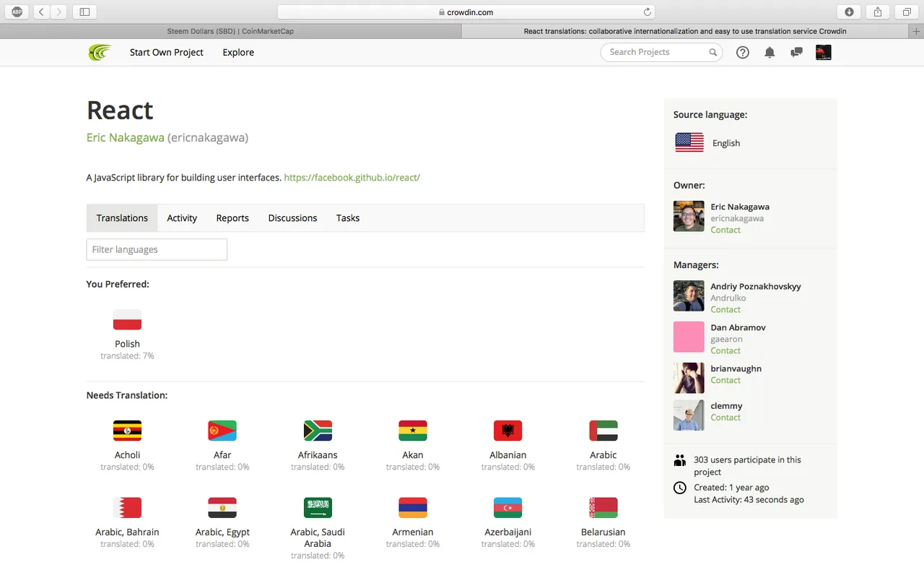This screenshot has width=924, height=578.
Task: Select the Arabic, Saudi Arabia flag icon
Action: click(318, 507)
